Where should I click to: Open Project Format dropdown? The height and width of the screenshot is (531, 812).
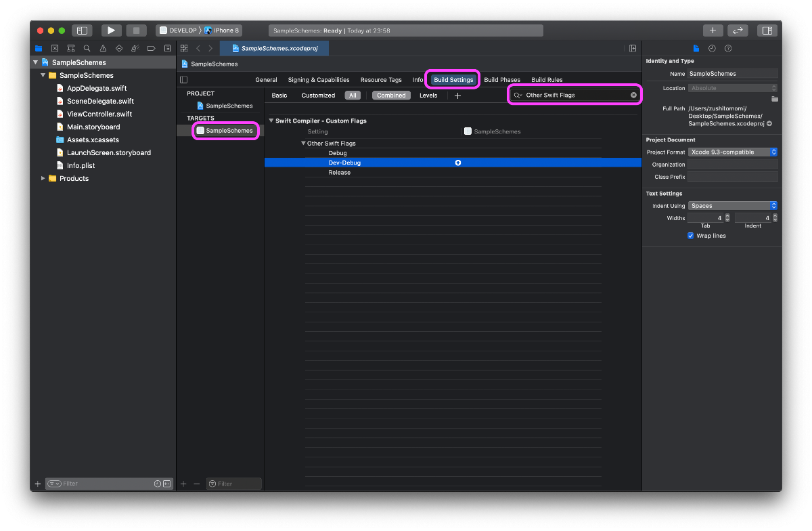click(733, 152)
